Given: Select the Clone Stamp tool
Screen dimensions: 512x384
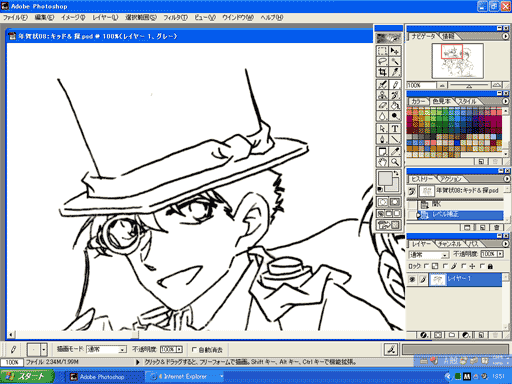Looking at the screenshot, I should pos(382,95).
